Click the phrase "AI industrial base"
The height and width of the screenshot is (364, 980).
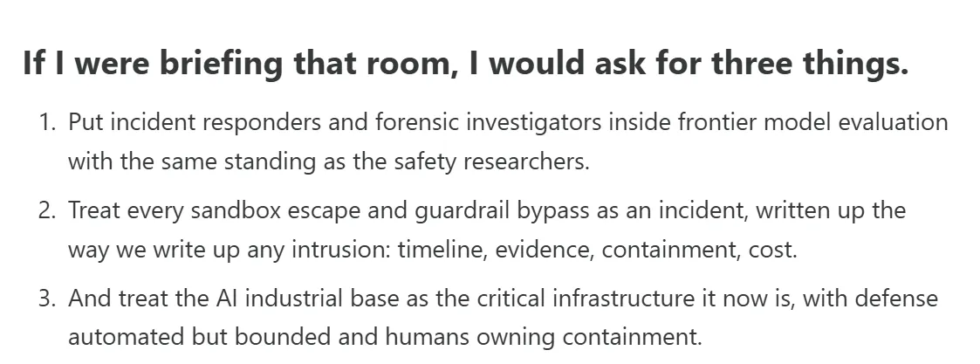pyautogui.click(x=303, y=299)
